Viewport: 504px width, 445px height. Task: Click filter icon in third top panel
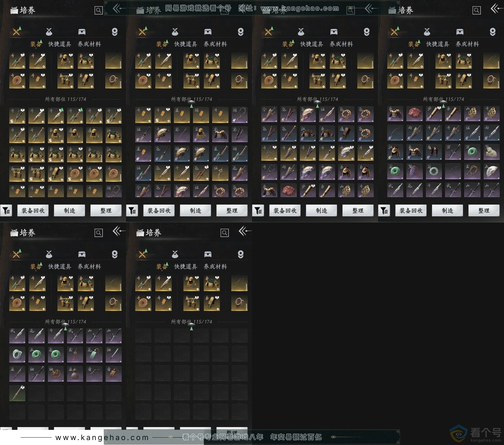(x=258, y=210)
